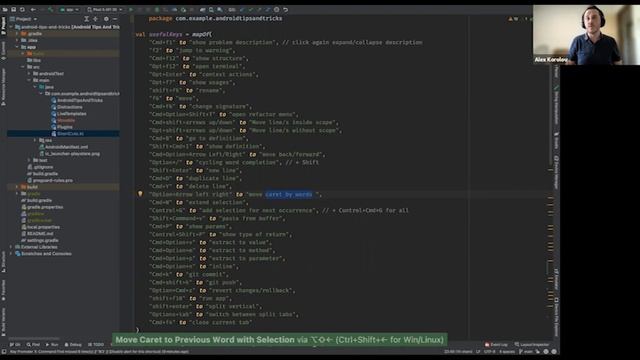Select the androidTest folder
The image size is (640, 360).
tap(48, 73)
